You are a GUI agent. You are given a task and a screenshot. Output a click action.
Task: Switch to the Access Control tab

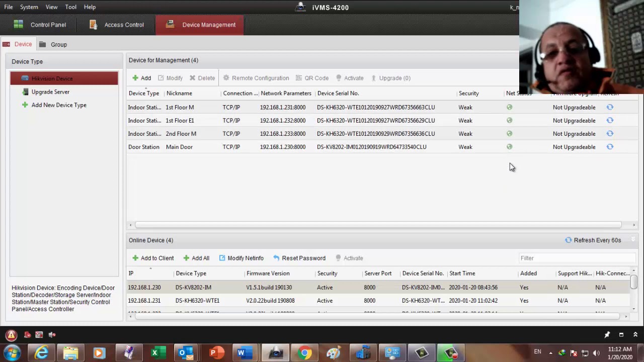click(117, 25)
